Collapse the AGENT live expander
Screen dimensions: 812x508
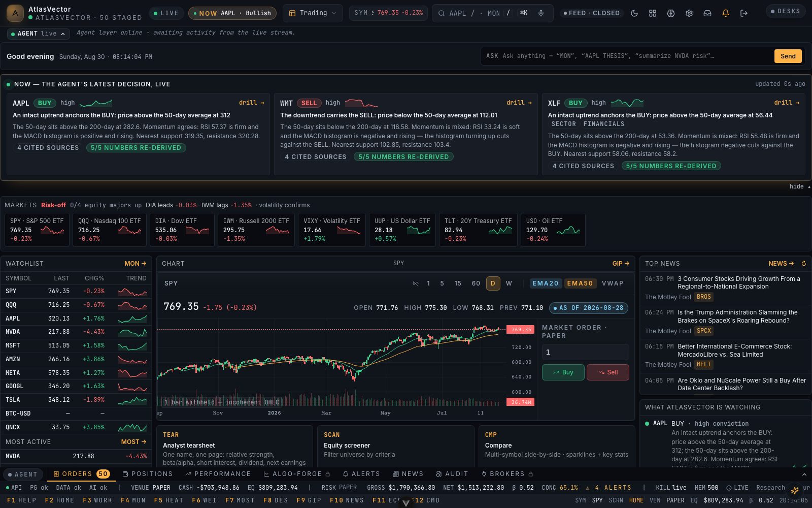tap(39, 34)
